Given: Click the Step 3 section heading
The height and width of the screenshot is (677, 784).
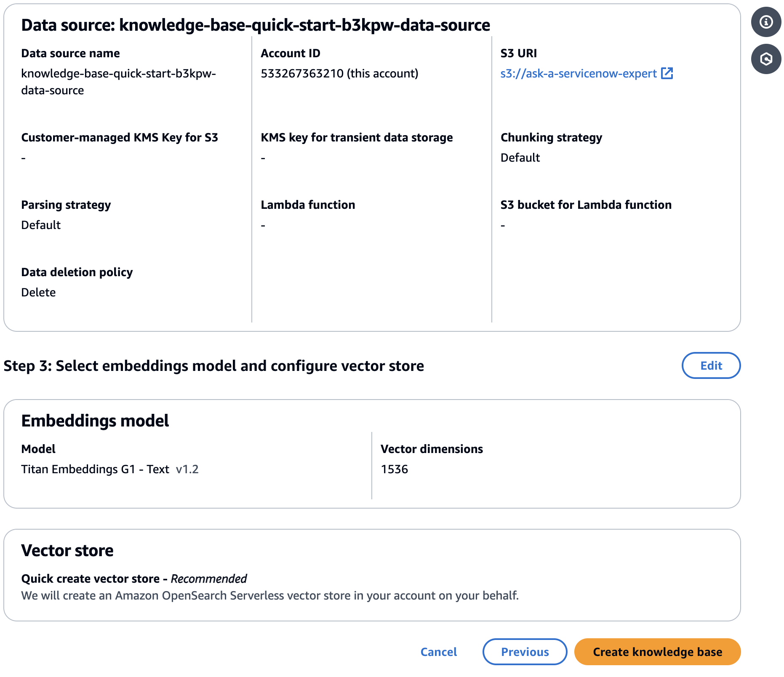Looking at the screenshot, I should tap(213, 366).
